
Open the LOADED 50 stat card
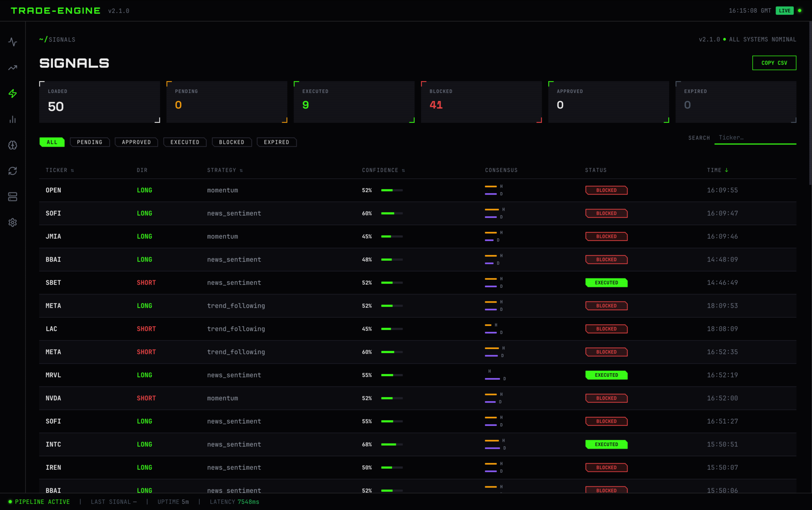100,102
